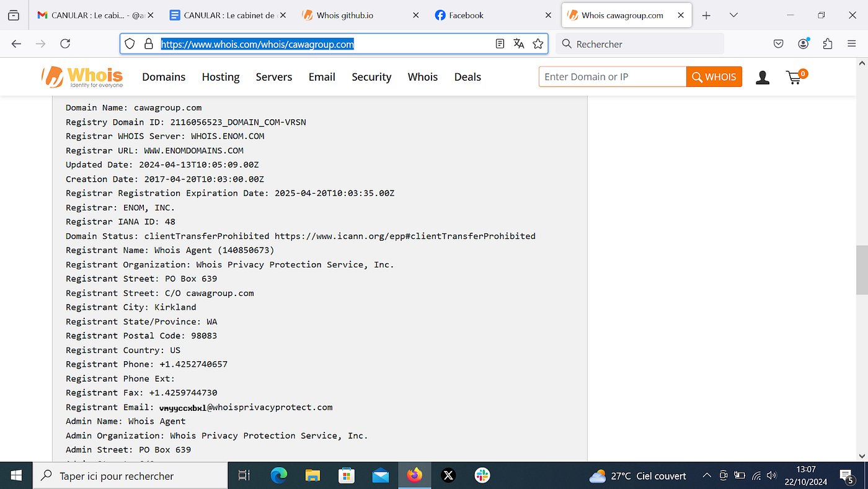Click 'Registrant Phone: +1.4252740657' line
The image size is (868, 489).
[146, 364]
